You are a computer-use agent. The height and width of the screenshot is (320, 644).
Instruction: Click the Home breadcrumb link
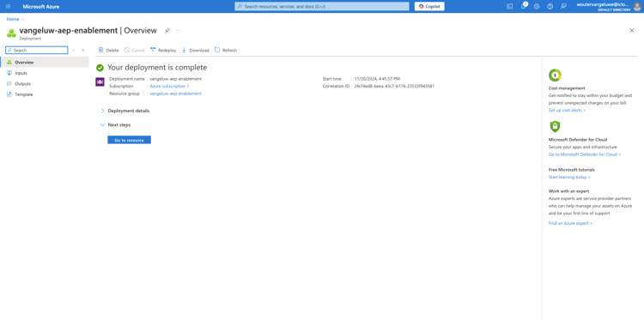pyautogui.click(x=13, y=19)
